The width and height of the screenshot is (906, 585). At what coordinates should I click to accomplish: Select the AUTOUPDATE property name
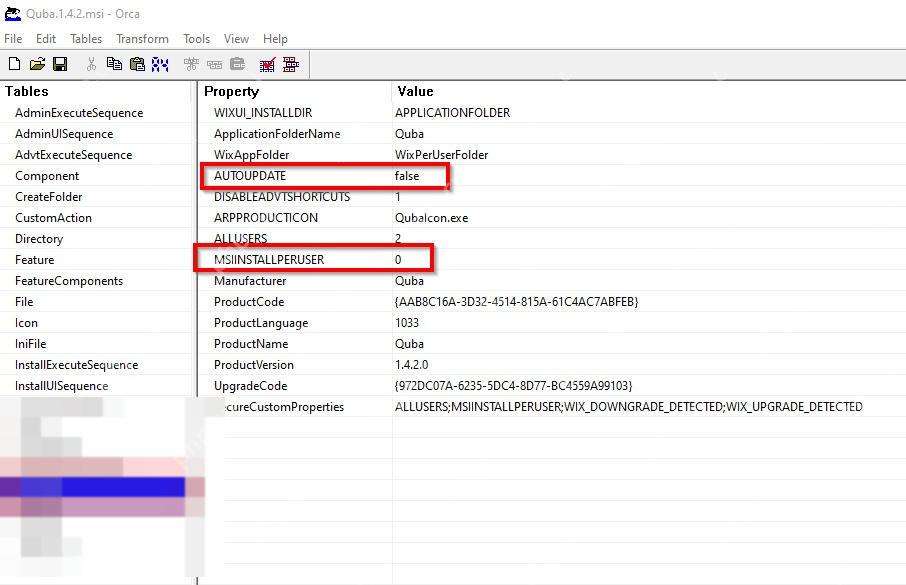point(250,176)
